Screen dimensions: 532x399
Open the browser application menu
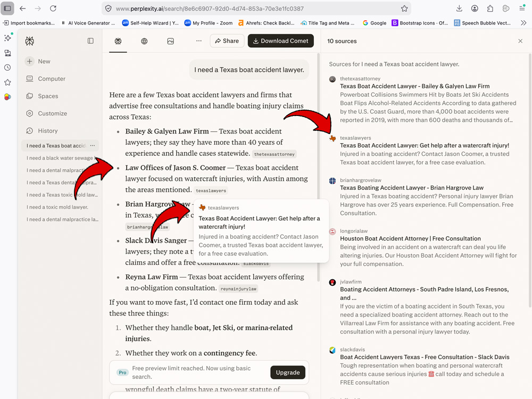[x=522, y=9]
